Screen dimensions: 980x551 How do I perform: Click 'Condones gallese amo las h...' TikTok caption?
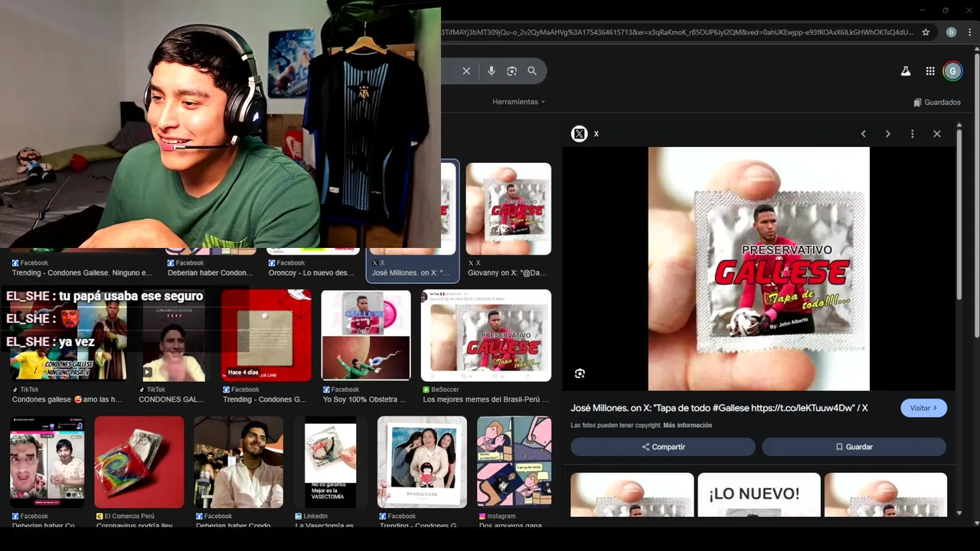pos(67,399)
